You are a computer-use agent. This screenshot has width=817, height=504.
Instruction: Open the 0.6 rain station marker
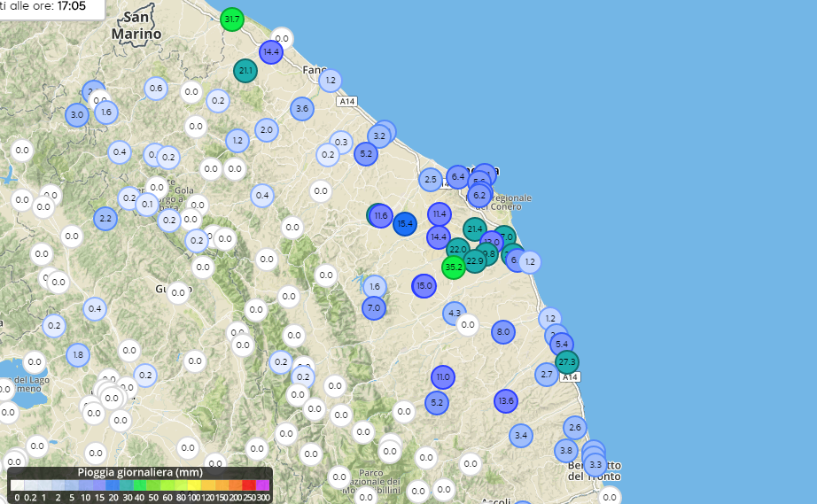[156, 88]
